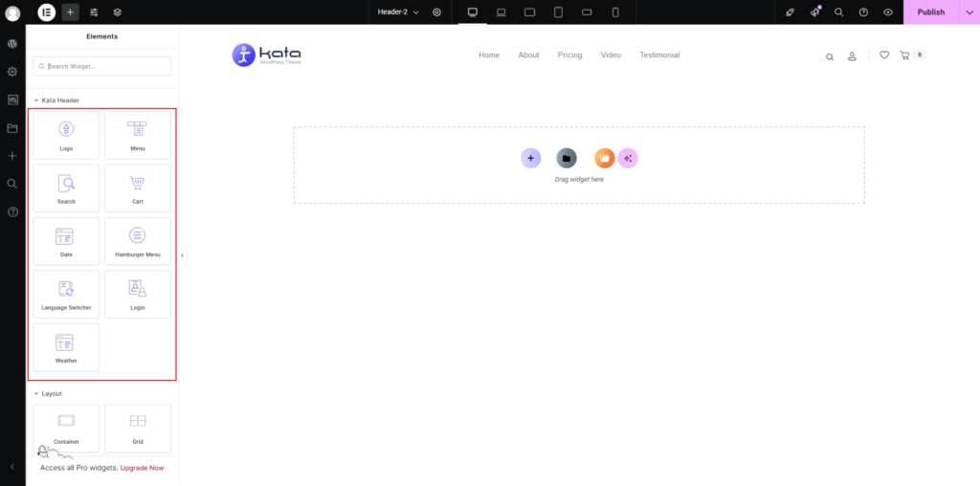Click the search icon in left sidebar

(11, 184)
